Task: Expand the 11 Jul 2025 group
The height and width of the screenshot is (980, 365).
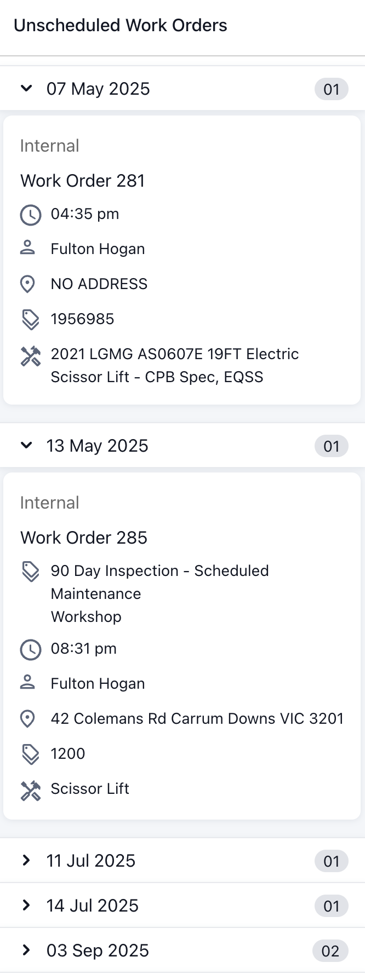Action: 26,861
